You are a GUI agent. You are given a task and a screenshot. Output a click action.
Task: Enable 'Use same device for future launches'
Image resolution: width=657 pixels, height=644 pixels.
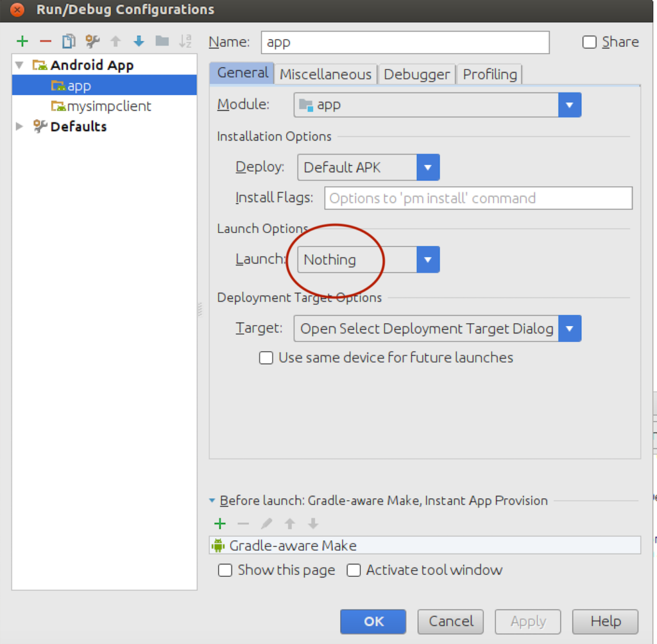[266, 357]
